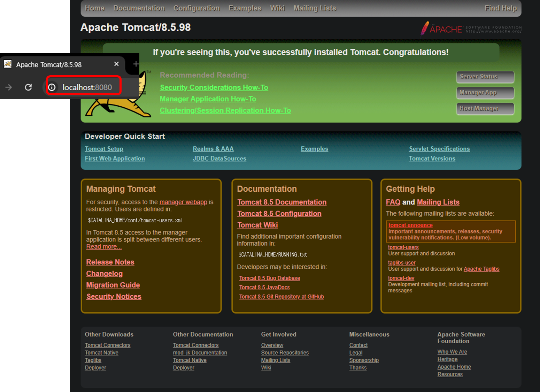The height and width of the screenshot is (392, 540).
Task: Open the Servlet Specifications link
Action: coord(439,149)
